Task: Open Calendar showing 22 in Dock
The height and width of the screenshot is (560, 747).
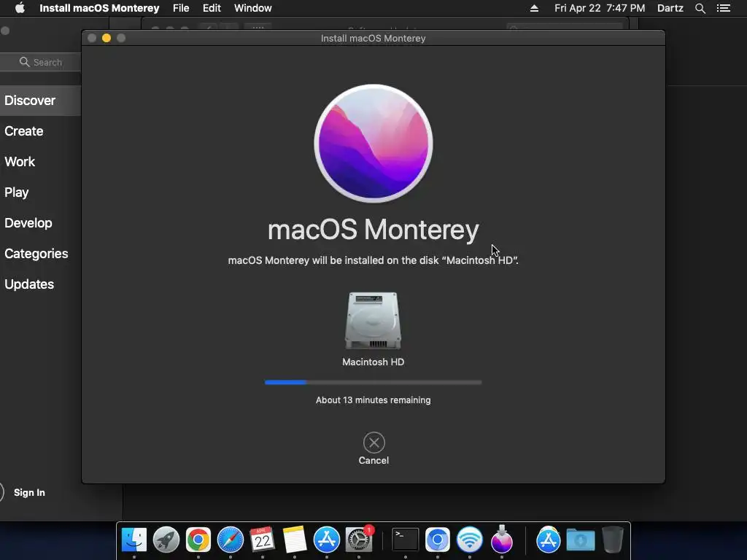Action: coord(262,540)
